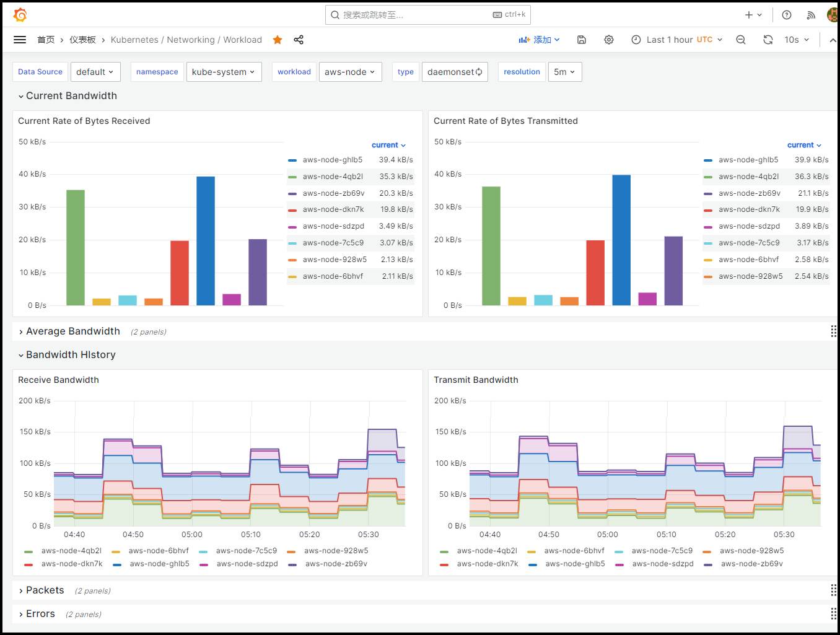Open dashboard settings gear
This screenshot has height=635, width=840.
[x=609, y=40]
